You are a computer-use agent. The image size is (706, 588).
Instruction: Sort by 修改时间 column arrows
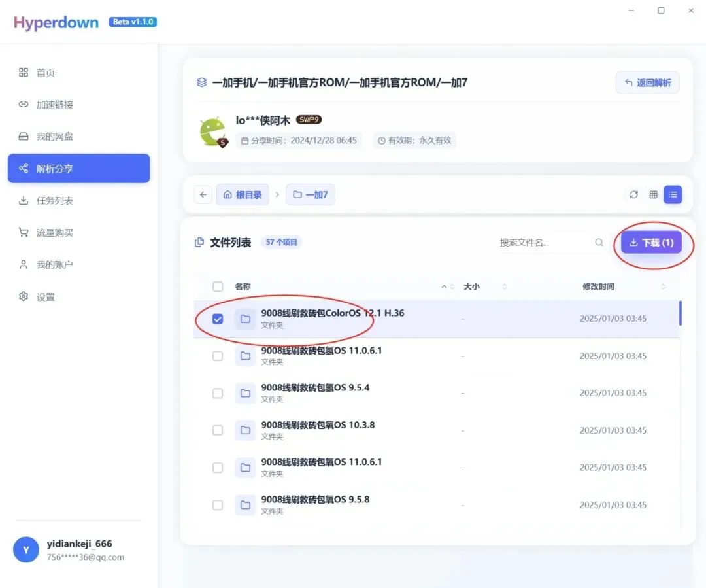click(664, 286)
